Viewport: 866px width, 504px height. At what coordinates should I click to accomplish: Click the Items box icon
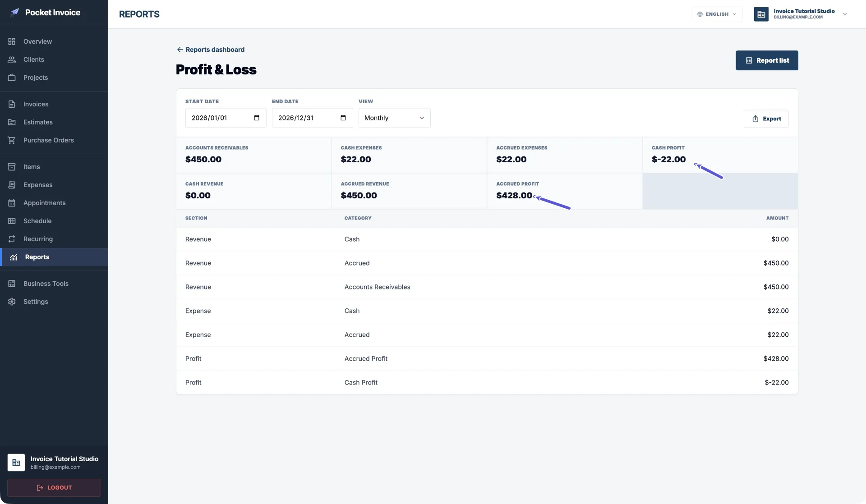pyautogui.click(x=12, y=167)
